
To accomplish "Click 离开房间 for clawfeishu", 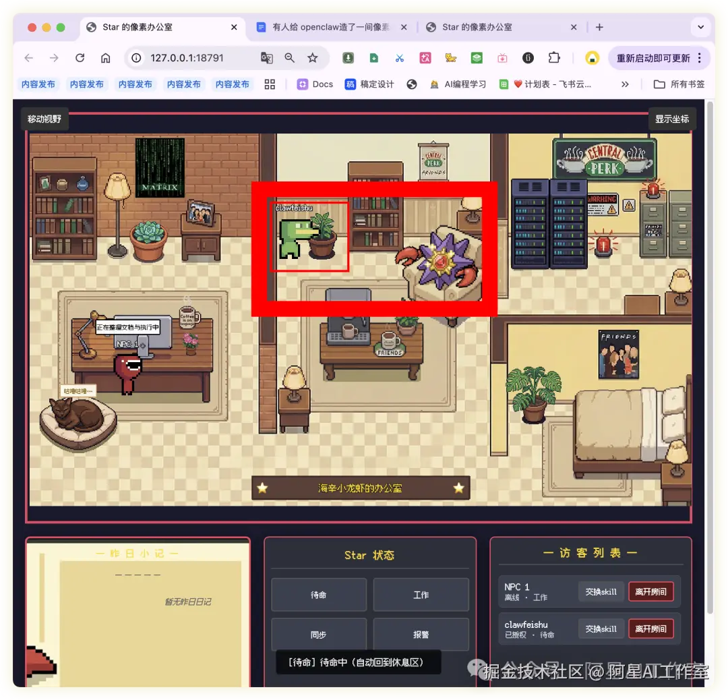I will pyautogui.click(x=651, y=629).
